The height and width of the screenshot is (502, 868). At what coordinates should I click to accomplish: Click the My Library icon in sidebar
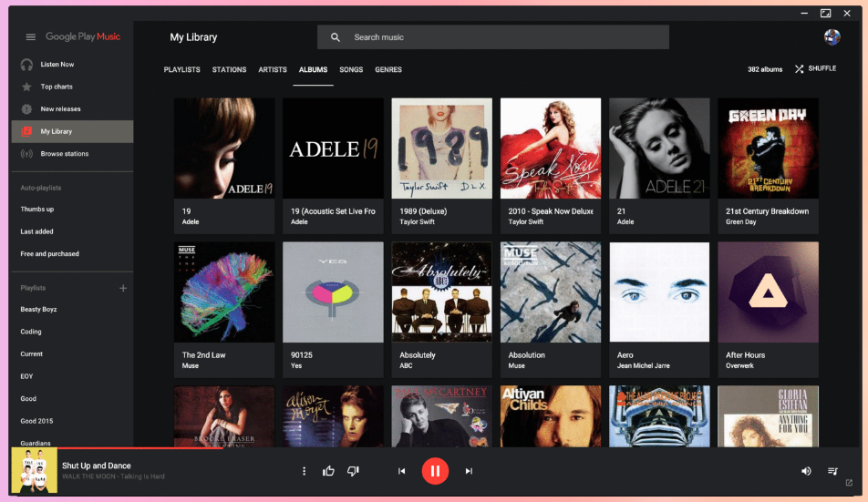point(26,131)
